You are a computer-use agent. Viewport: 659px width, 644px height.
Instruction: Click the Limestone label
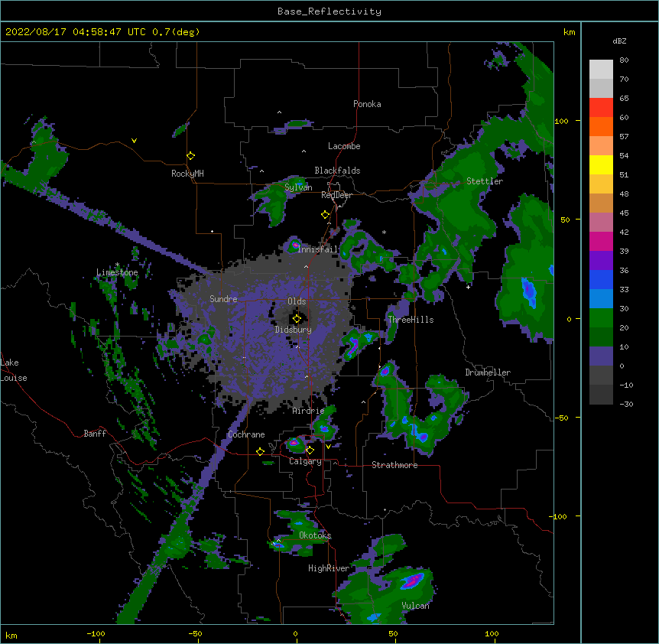(117, 272)
